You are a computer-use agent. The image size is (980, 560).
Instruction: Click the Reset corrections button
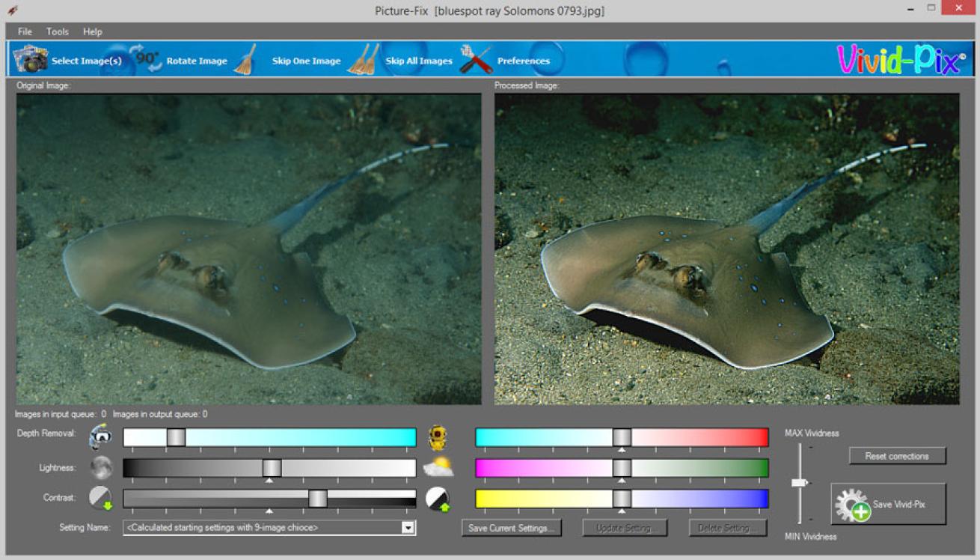897,456
